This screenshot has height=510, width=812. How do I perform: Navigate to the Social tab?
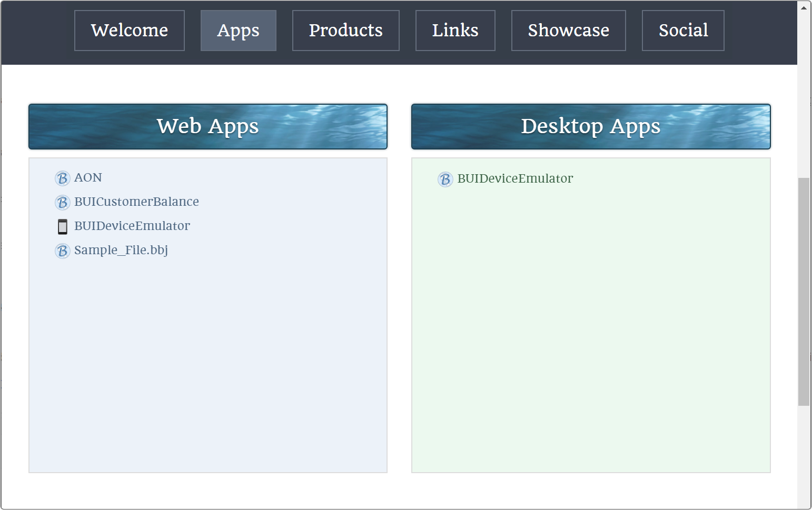[x=683, y=31]
